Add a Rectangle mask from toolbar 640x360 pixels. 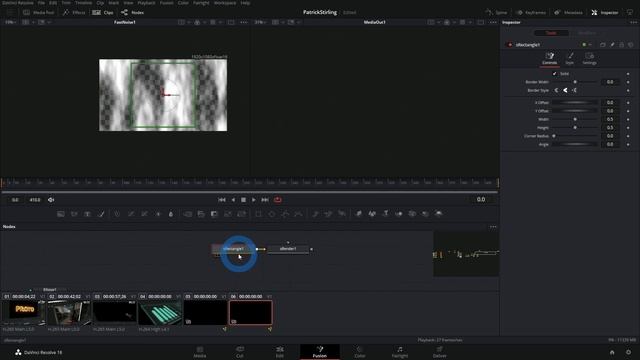click(258, 214)
